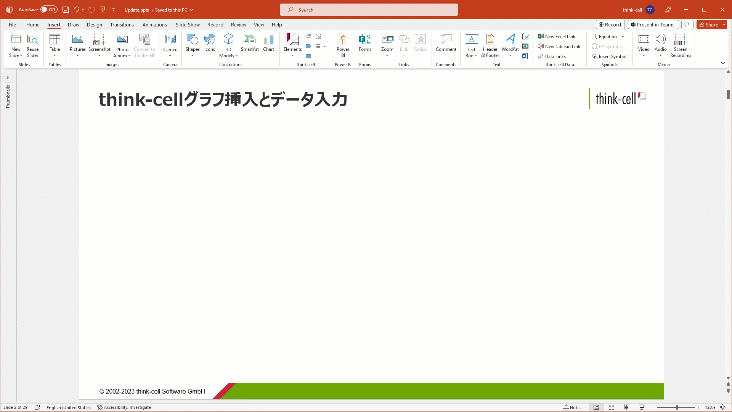Open the Help tab
This screenshot has width=732, height=412.
(x=277, y=25)
